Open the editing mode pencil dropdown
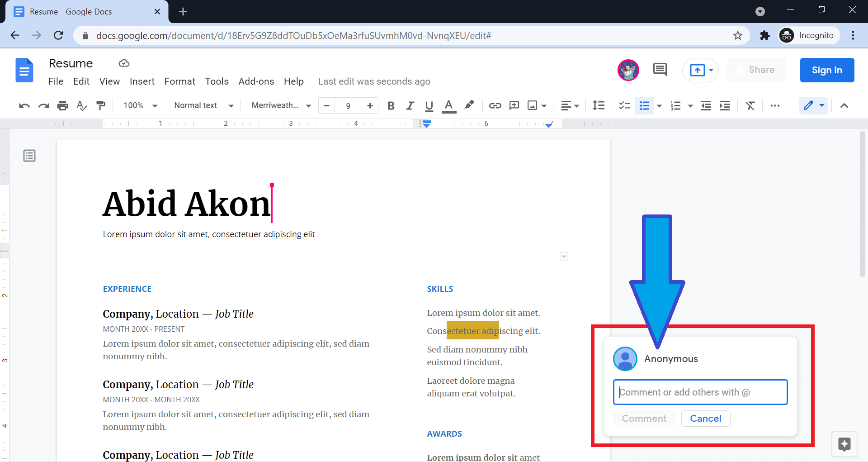 coord(813,105)
